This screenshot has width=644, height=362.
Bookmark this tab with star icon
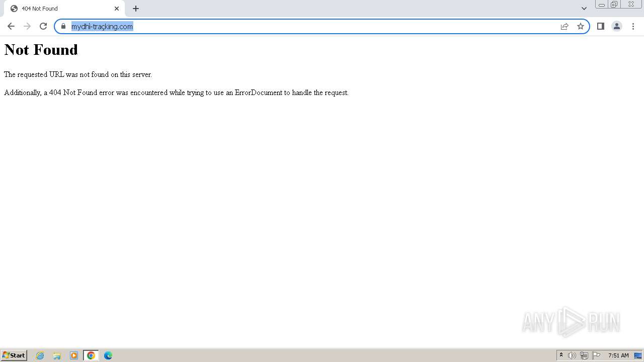pyautogui.click(x=581, y=26)
